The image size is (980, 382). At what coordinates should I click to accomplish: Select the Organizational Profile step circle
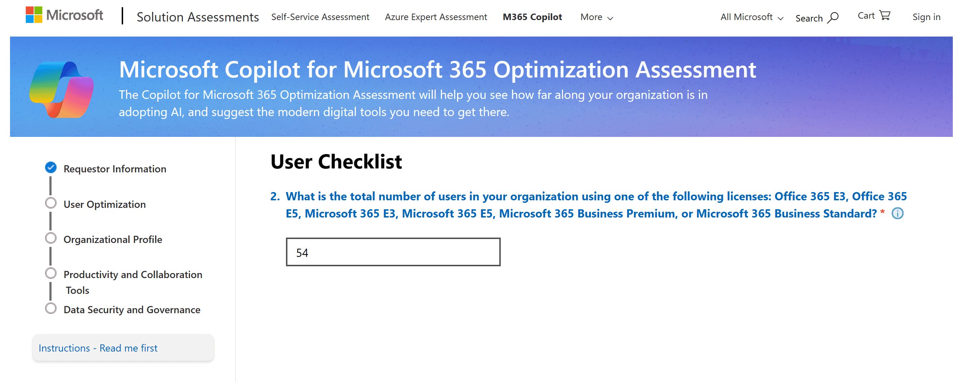pos(50,238)
